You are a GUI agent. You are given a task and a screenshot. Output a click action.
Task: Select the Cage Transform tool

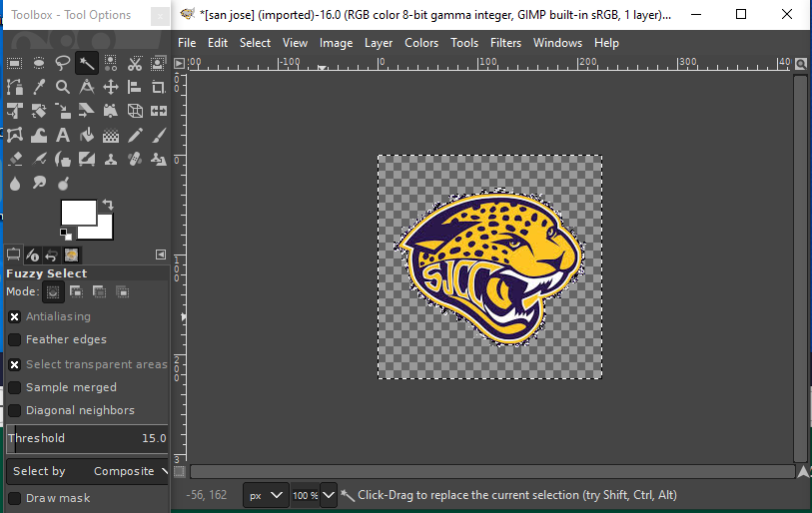[x=15, y=135]
